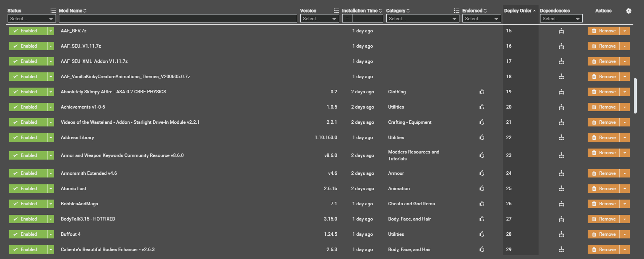644x259 pixels.
Task: Endorse Achievements v1-0-5 mod
Action: point(482,107)
